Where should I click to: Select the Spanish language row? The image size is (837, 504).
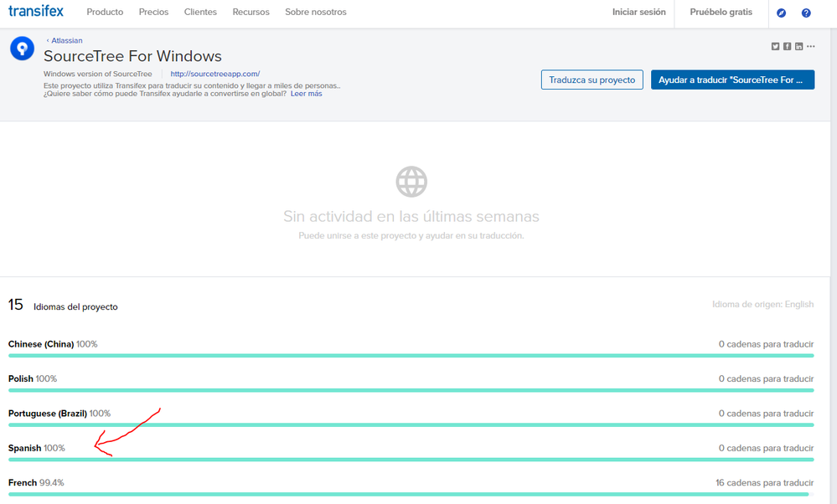[411, 452]
